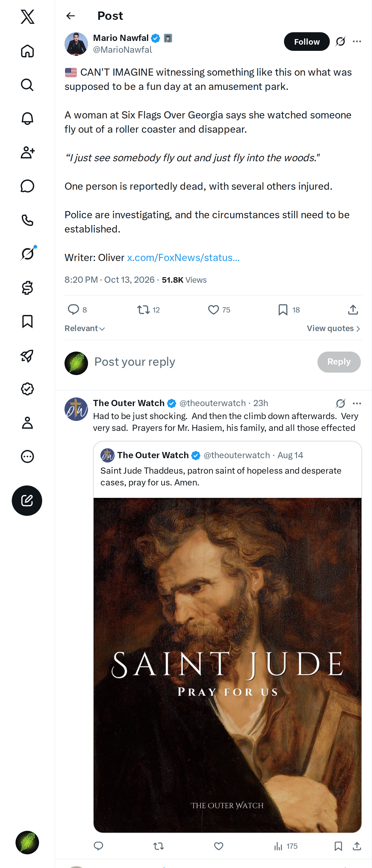Open more options on The Outer Watch reply

tap(357, 403)
